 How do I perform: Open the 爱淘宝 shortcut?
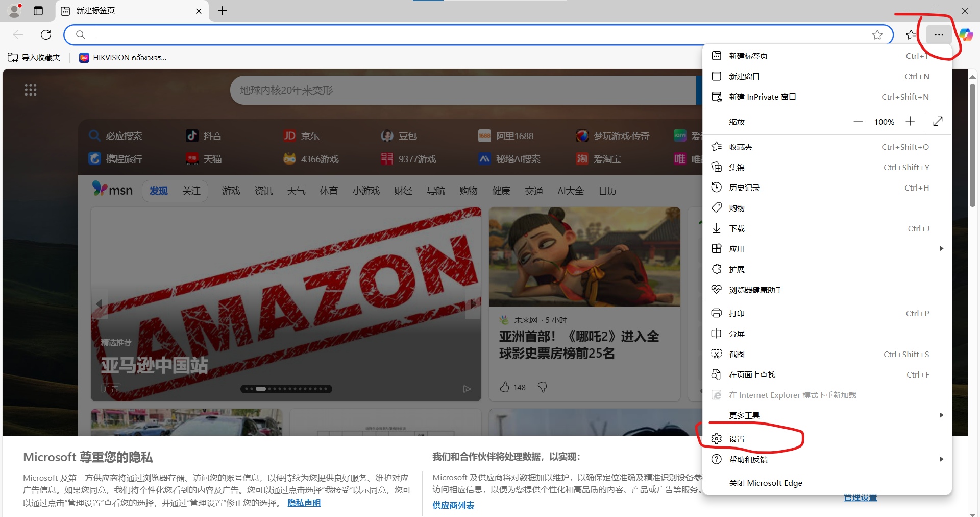click(598, 159)
